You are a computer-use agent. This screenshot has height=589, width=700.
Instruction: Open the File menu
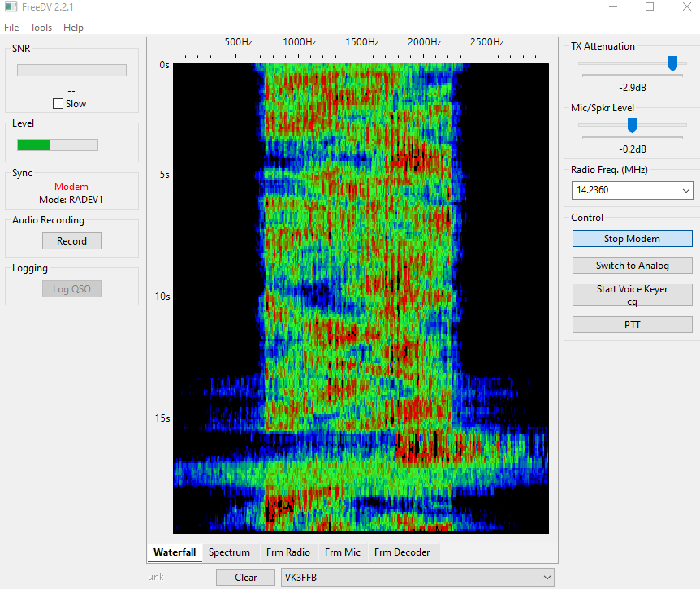pyautogui.click(x=11, y=28)
